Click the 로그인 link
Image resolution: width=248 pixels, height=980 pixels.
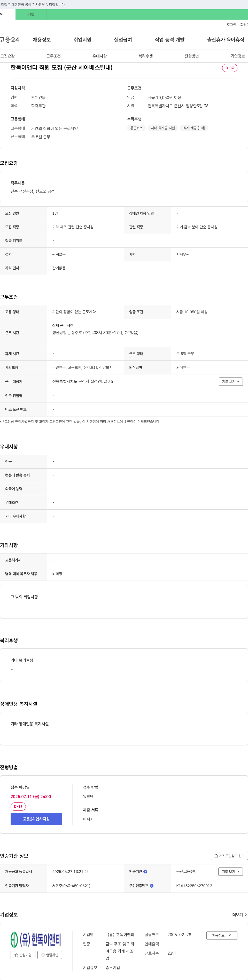231,25
